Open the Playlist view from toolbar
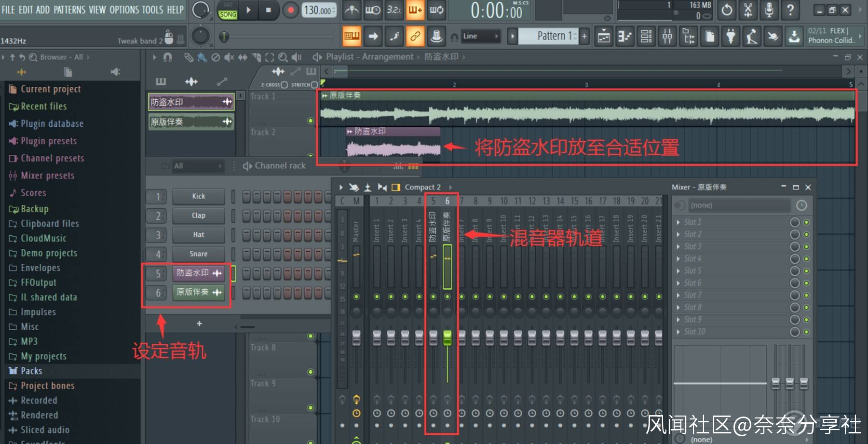The width and height of the screenshot is (868, 444). click(604, 36)
